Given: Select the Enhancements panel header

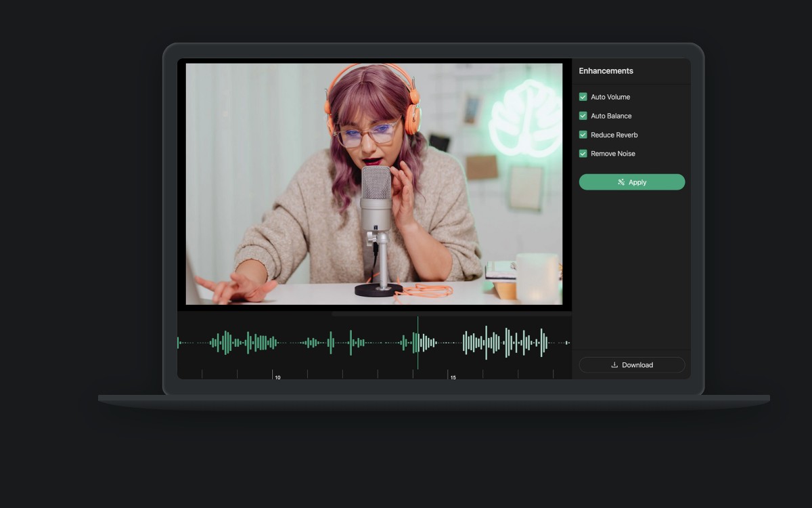Looking at the screenshot, I should tap(606, 70).
